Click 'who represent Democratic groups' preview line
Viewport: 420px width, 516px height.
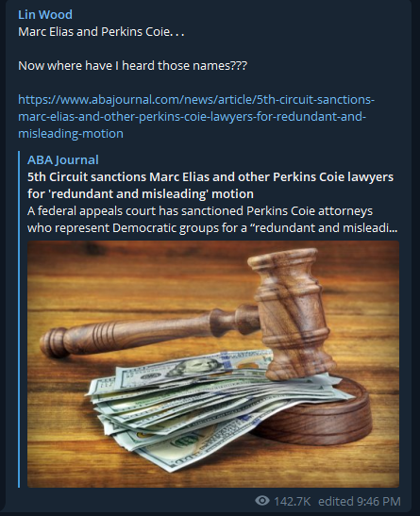pos(212,227)
